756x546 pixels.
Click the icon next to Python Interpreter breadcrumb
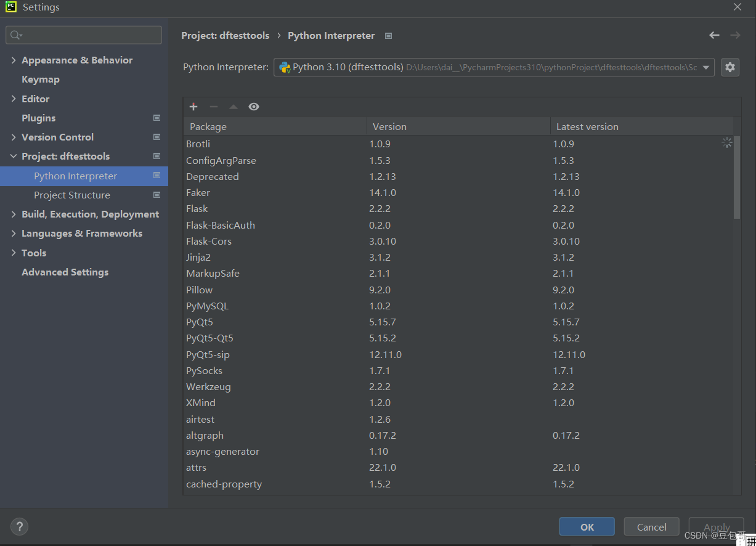click(x=388, y=36)
